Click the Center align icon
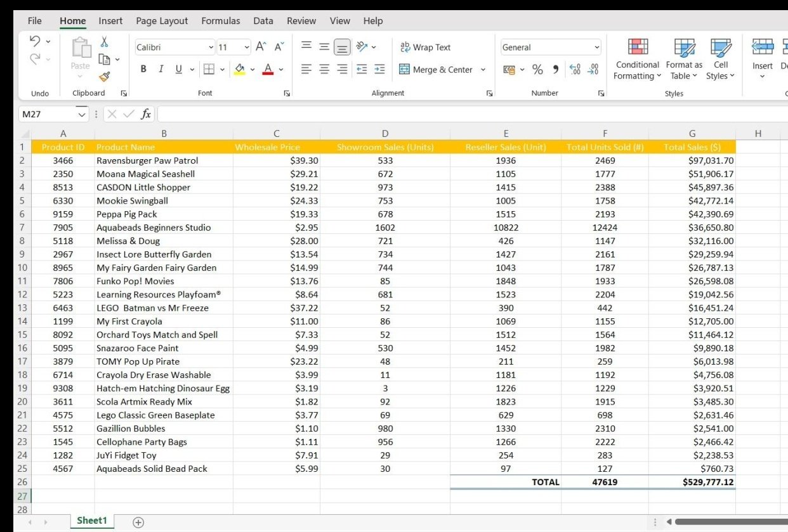 (324, 70)
